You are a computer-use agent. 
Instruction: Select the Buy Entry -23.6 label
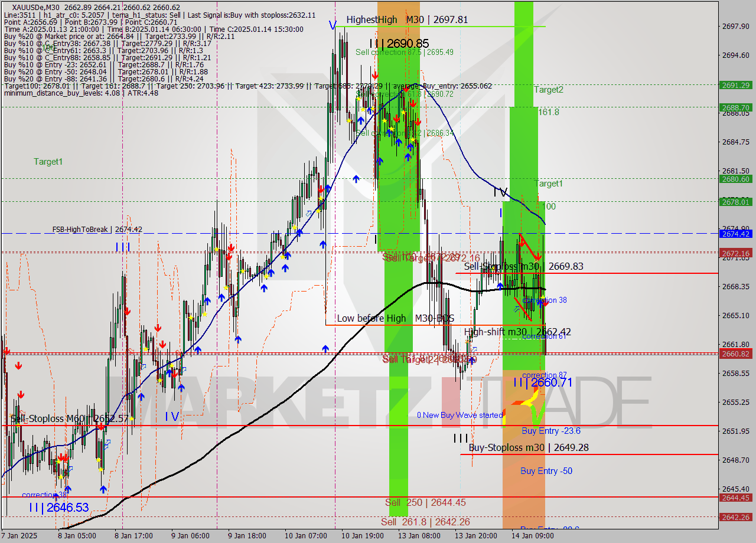click(550, 431)
